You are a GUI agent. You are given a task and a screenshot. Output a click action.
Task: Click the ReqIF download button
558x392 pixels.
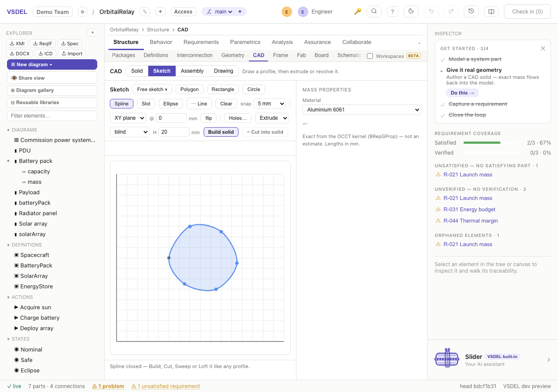pyautogui.click(x=43, y=43)
